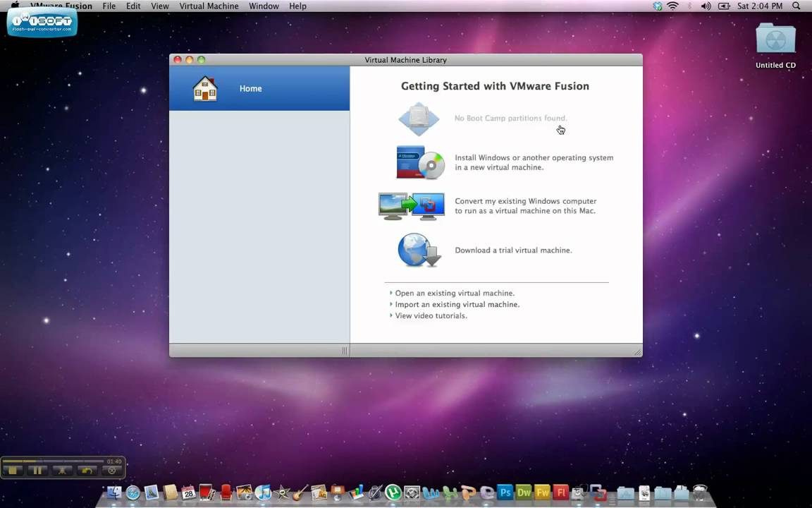Screen dimensions: 812x508
Task: Click the Convert existing computer monitors icon
Action: (412, 206)
